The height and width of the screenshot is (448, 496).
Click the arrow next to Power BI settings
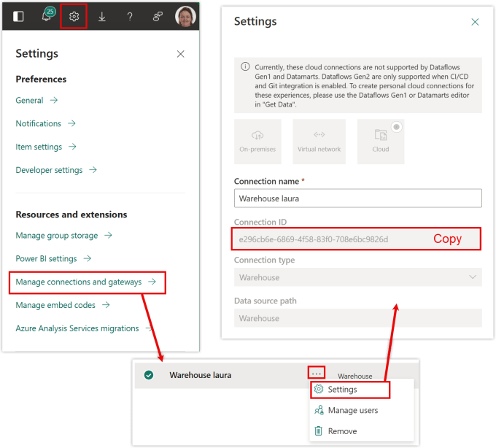click(88, 258)
